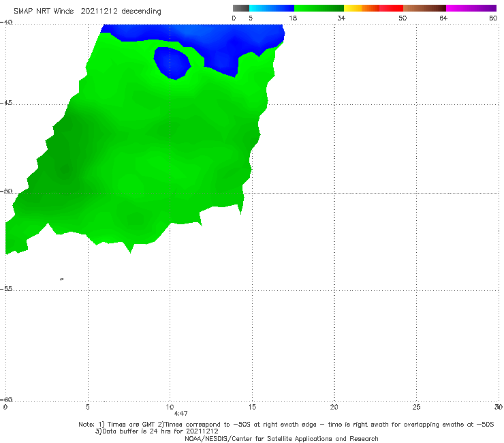
Task: Click the yellow segment of the colorbar
Action: coord(353,8)
